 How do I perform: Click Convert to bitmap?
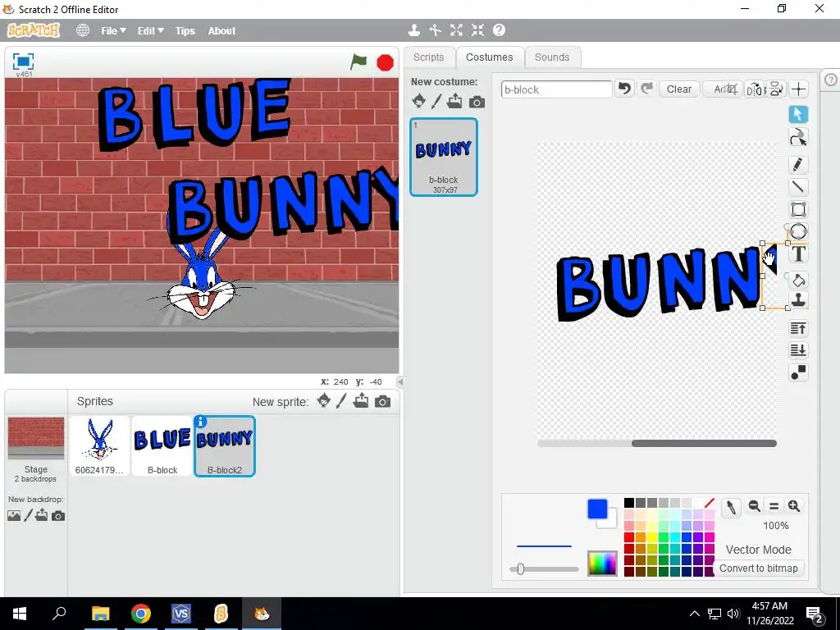tap(758, 568)
